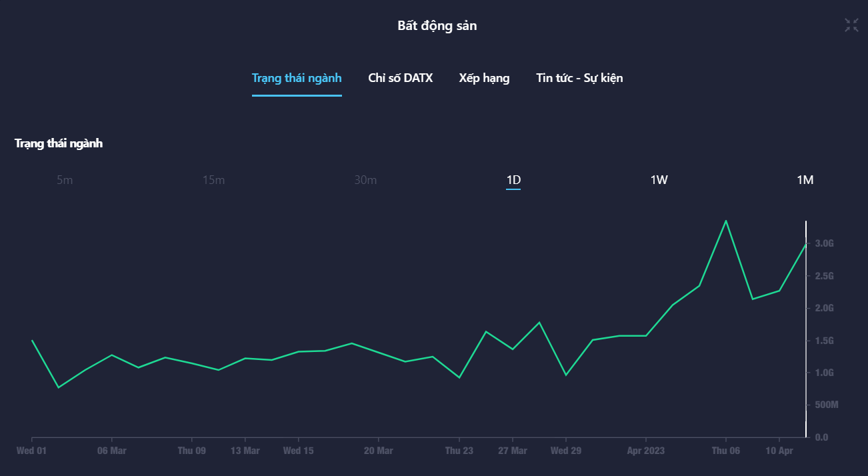Click the Wed 01 axis label

pyautogui.click(x=31, y=451)
